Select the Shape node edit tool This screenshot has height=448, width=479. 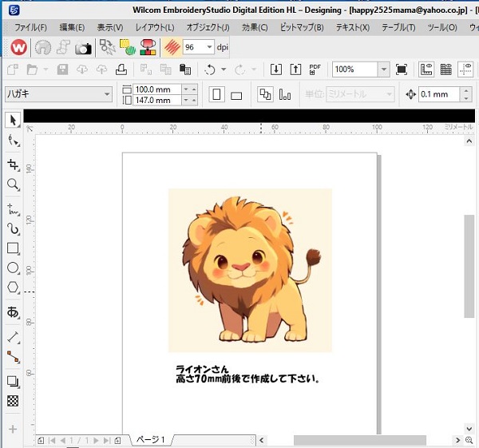click(x=14, y=141)
